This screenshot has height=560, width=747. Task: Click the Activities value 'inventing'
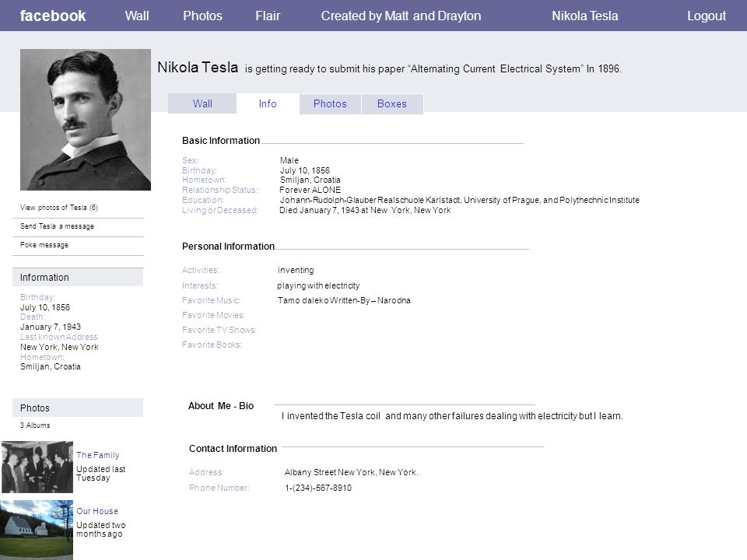point(296,270)
